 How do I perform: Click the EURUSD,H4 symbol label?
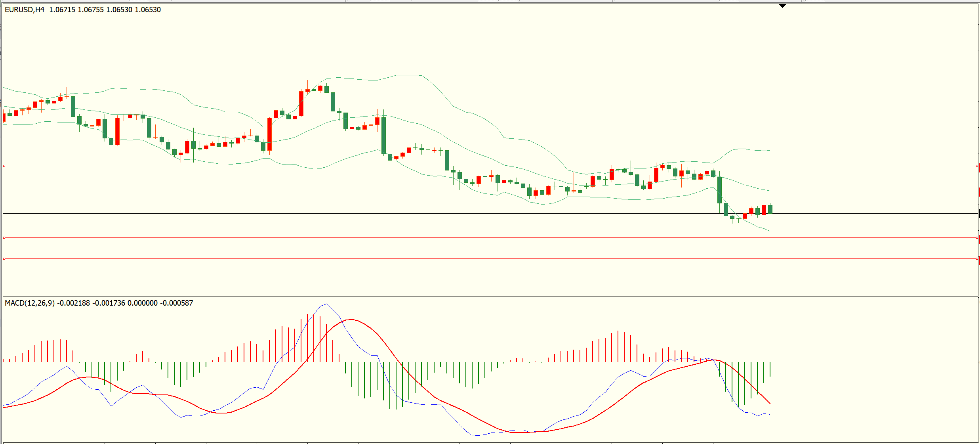[x=25, y=10]
